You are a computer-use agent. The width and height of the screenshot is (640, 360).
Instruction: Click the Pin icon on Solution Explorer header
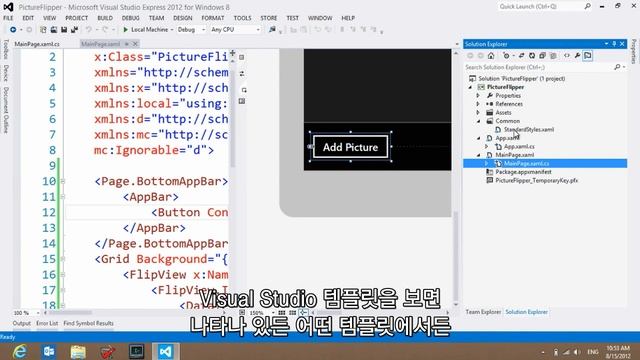click(x=614, y=44)
